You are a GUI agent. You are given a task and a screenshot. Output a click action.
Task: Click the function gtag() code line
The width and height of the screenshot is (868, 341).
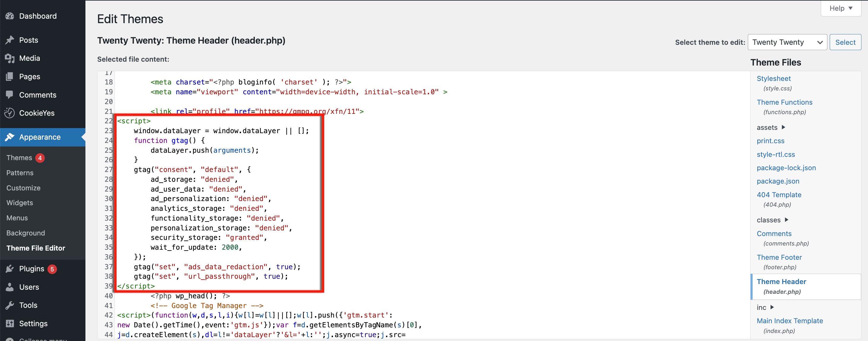[169, 141]
